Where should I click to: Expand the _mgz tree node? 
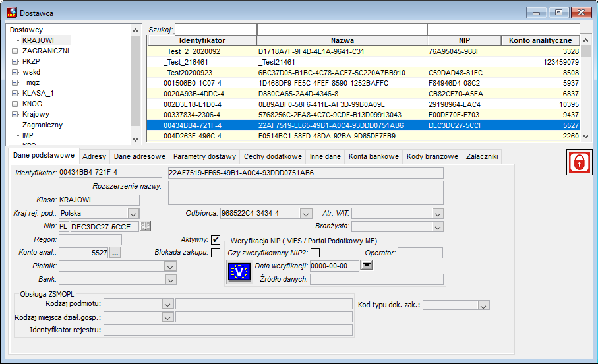[x=15, y=83]
